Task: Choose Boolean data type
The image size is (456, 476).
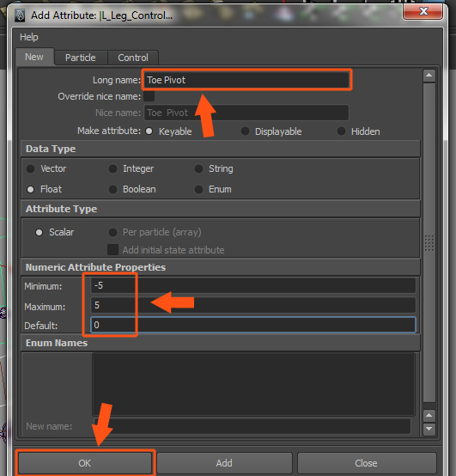Action: tap(112, 189)
